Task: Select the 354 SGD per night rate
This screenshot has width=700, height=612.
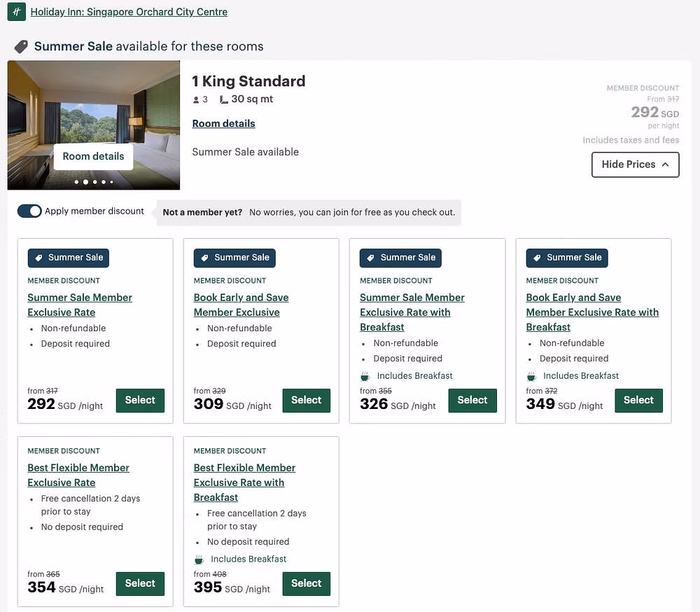Action: (140, 583)
